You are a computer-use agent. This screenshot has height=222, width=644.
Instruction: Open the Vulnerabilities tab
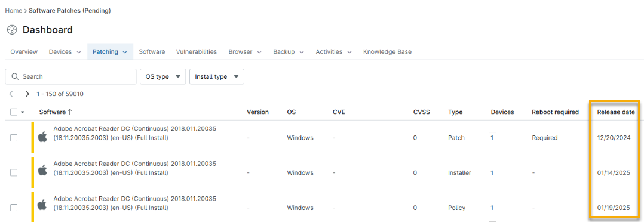(x=197, y=52)
